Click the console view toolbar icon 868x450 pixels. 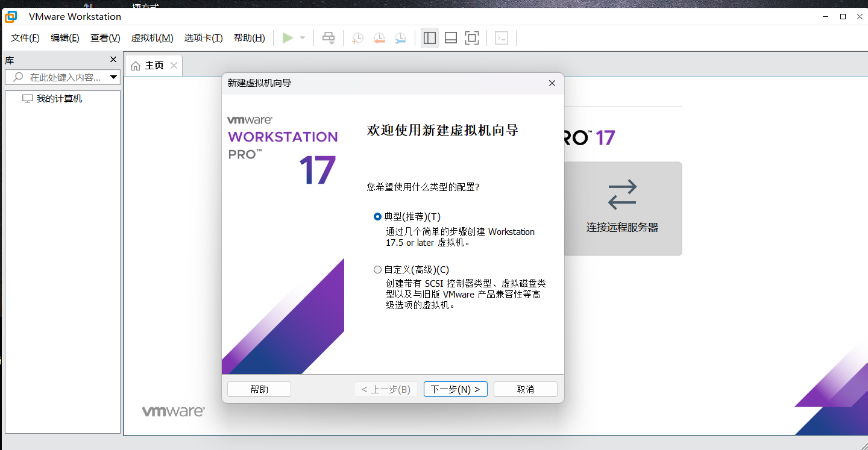[502, 38]
